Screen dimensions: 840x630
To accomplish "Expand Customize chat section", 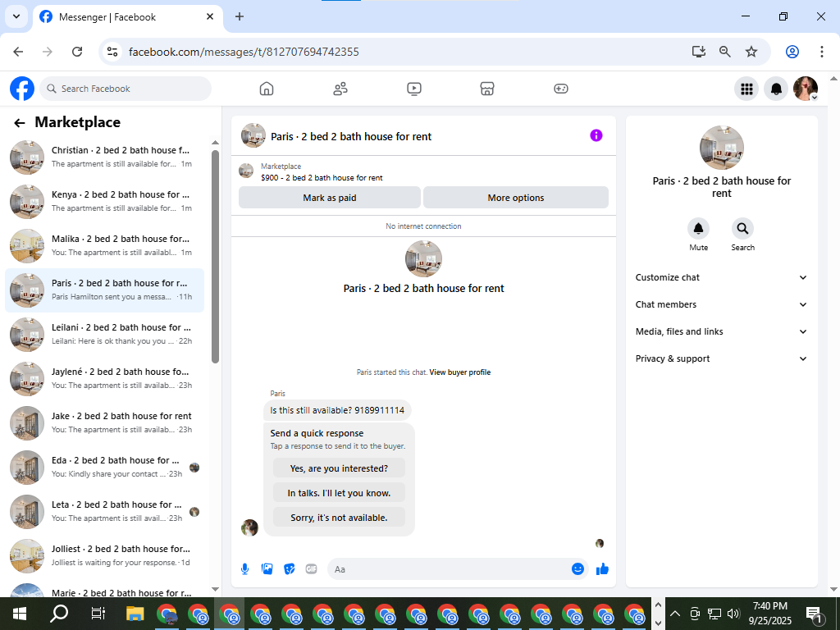I will 721,277.
